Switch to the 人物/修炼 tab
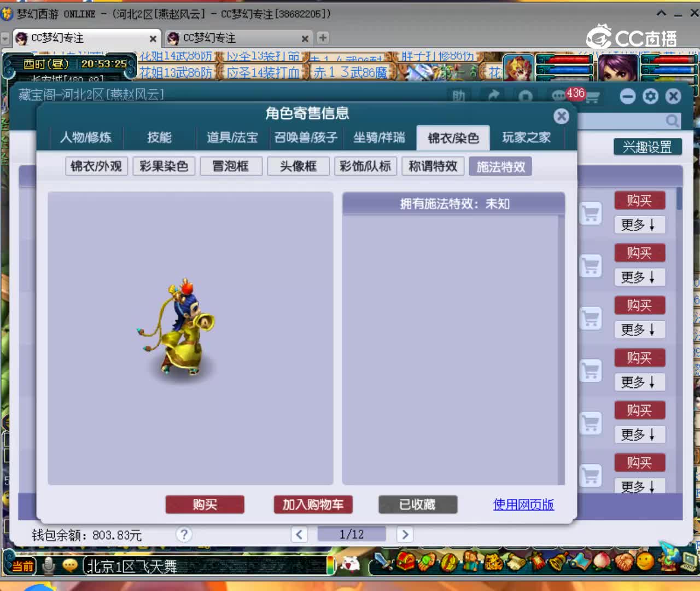700x591 pixels. click(86, 137)
